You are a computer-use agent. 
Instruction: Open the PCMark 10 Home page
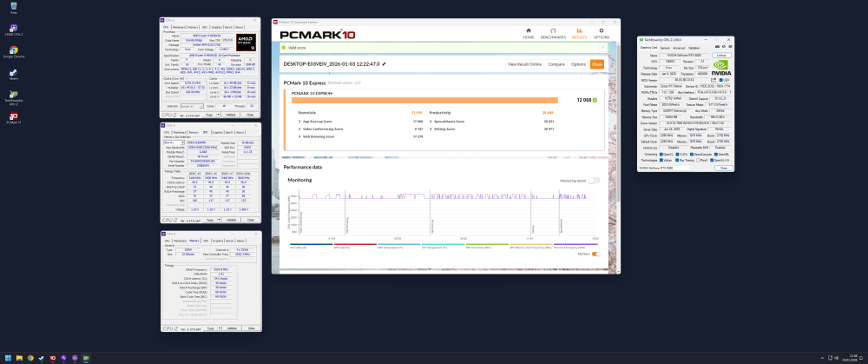click(528, 34)
